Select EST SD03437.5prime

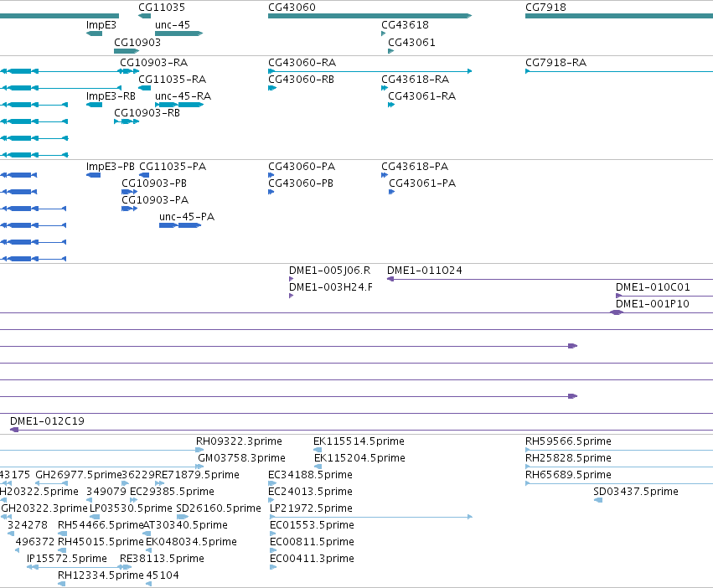point(636,492)
